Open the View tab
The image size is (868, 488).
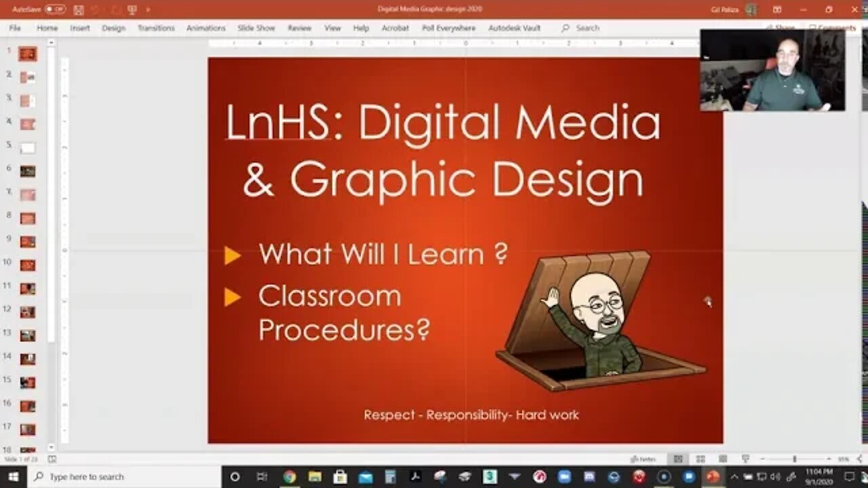[332, 28]
